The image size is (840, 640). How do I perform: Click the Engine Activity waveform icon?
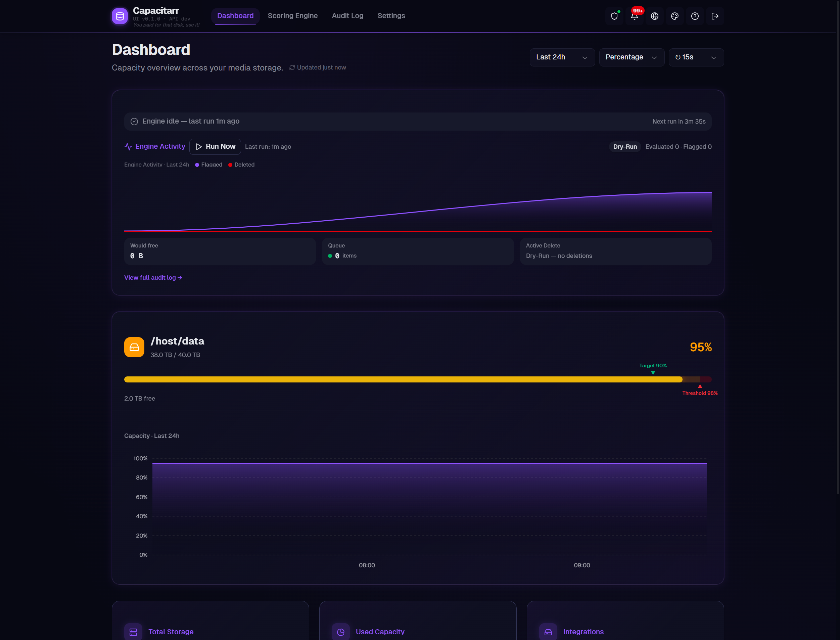(x=128, y=146)
